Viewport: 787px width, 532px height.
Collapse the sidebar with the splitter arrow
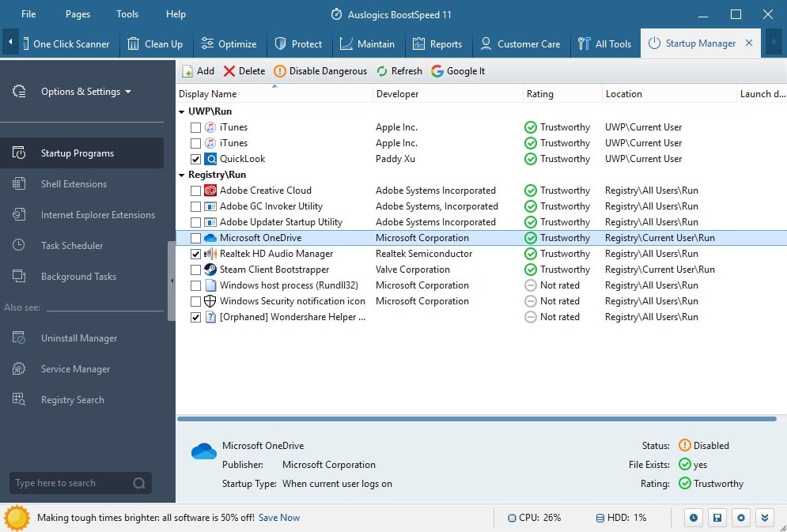pyautogui.click(x=172, y=281)
